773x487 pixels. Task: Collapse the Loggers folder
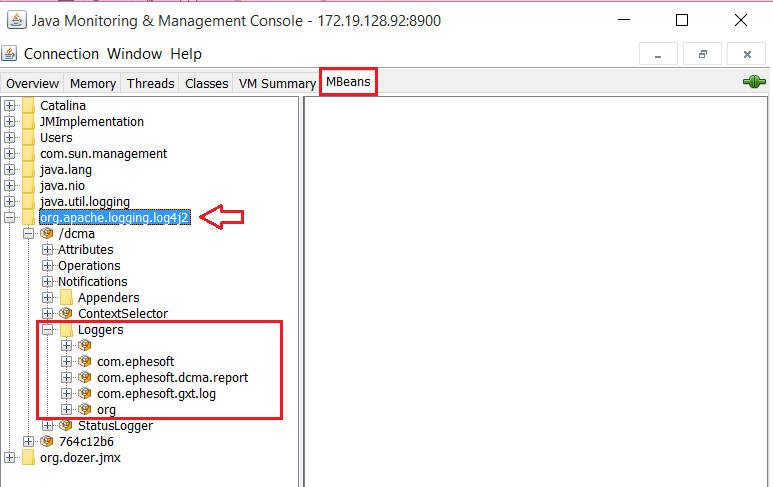47,329
